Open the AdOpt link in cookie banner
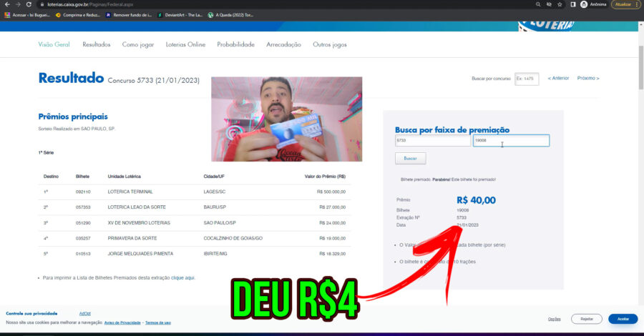The width and height of the screenshot is (644, 336). pyautogui.click(x=84, y=313)
